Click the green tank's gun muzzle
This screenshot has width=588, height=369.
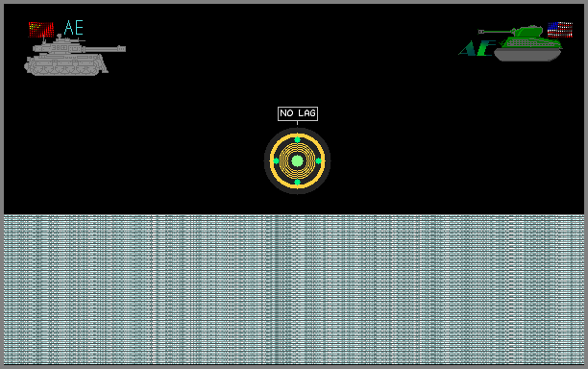481,32
